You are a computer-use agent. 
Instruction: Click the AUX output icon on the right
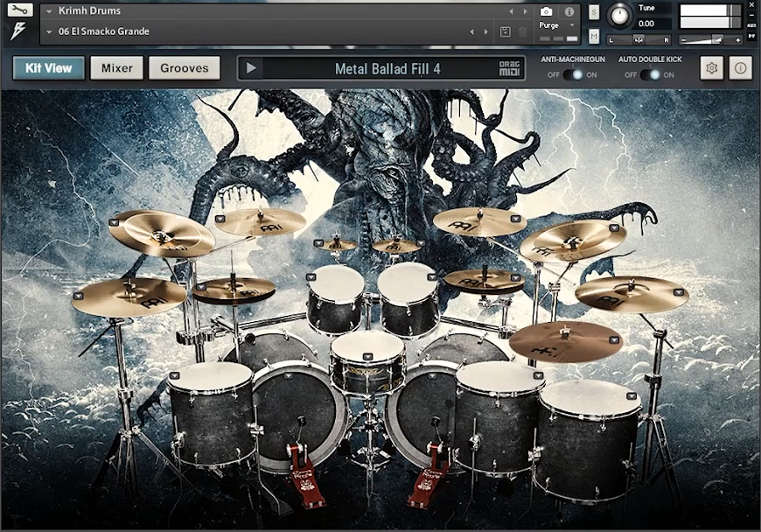[x=751, y=27]
